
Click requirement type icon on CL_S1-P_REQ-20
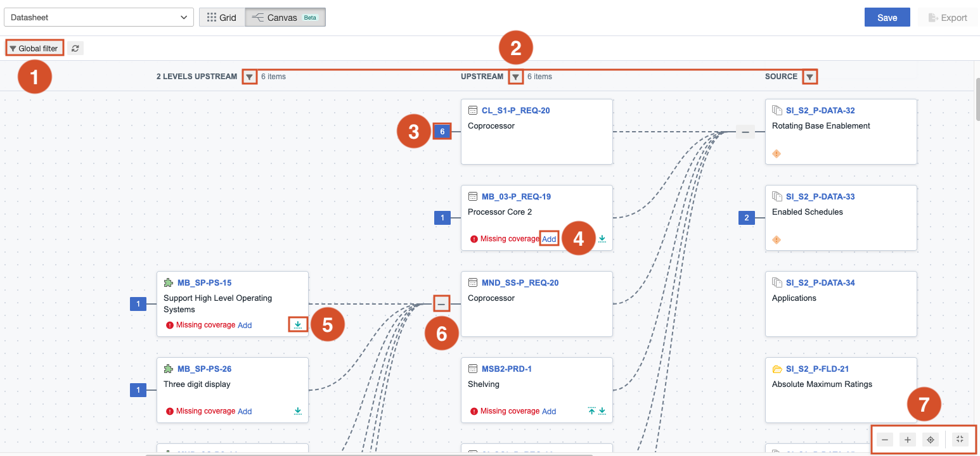tap(473, 110)
